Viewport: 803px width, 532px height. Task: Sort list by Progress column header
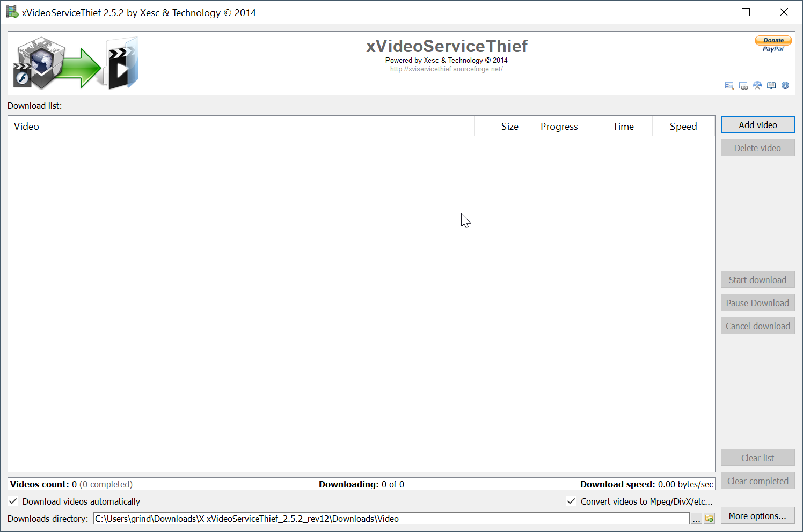pos(559,127)
